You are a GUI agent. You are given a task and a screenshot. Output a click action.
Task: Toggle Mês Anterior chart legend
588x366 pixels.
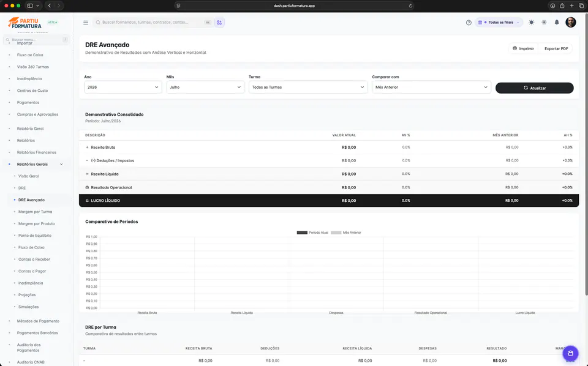coord(345,233)
